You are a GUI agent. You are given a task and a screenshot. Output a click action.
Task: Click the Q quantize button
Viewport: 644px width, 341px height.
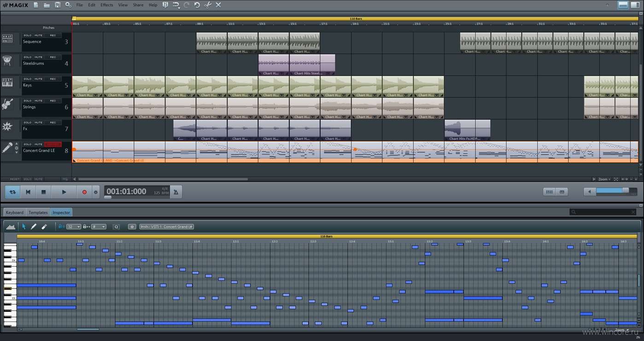tap(116, 226)
